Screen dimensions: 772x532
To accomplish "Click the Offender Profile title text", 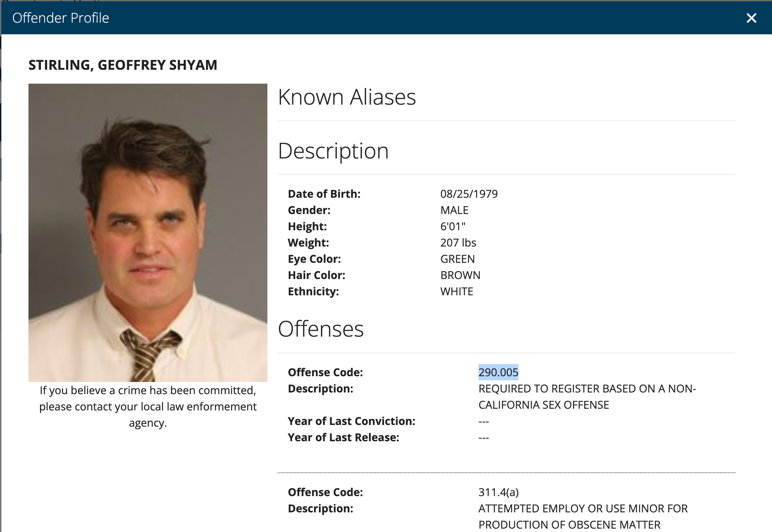I will (61, 18).
